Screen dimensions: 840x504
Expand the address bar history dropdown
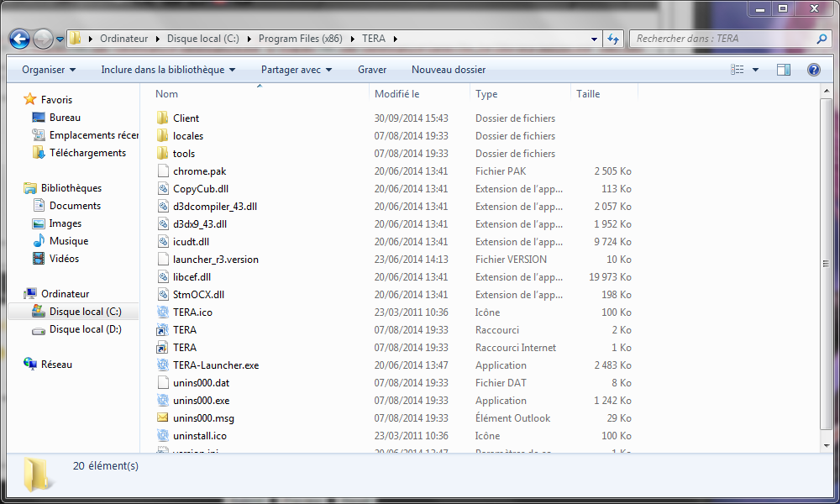point(594,39)
